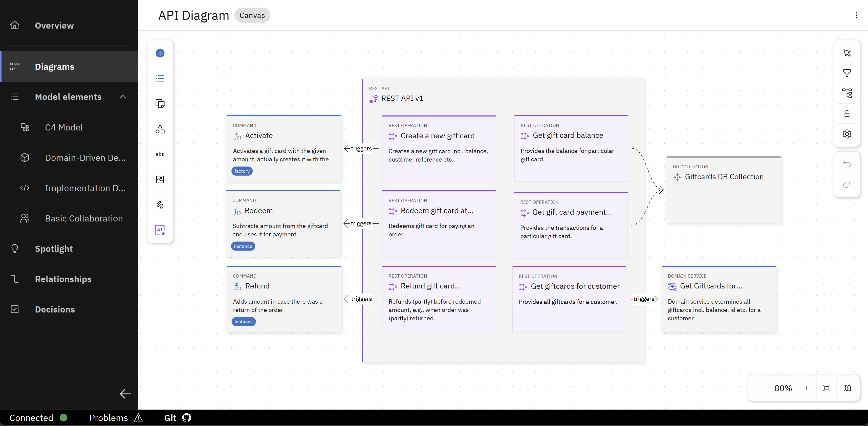868x426 pixels.
Task: Click the triggers label next to Activate
Action: point(361,148)
